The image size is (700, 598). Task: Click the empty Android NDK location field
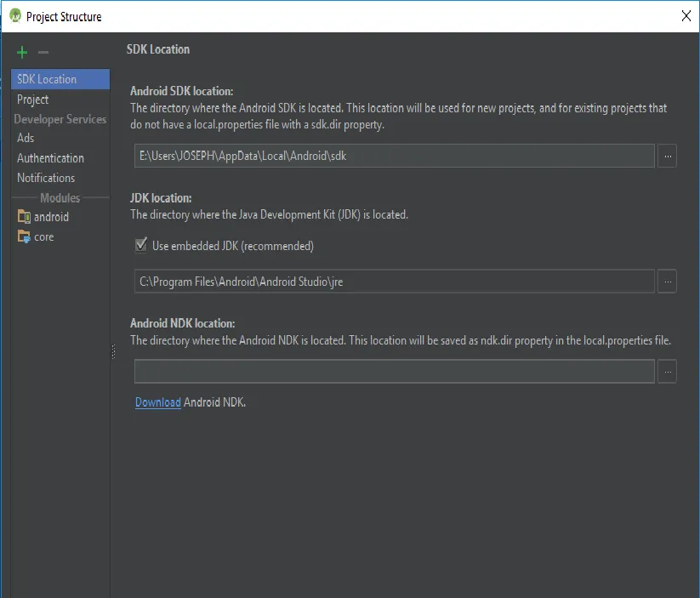pos(394,371)
